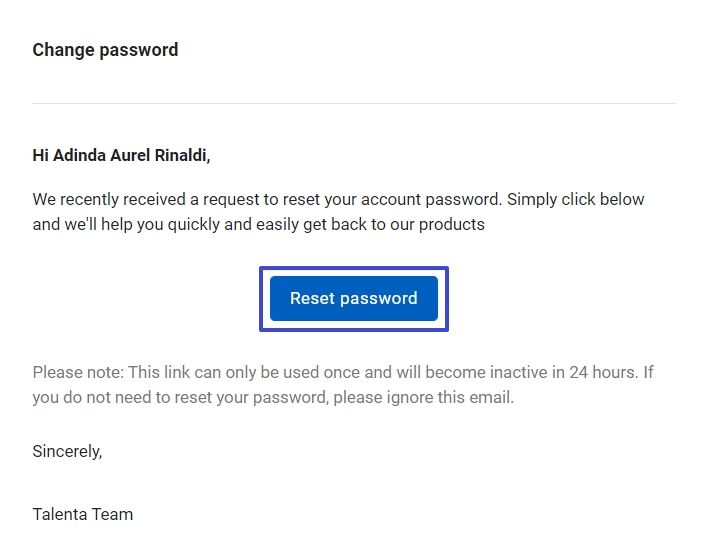Click the Change password heading

105,50
